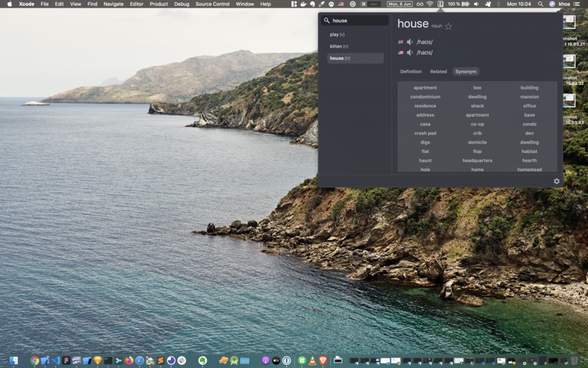Switch to the Definition tab
Screen dimensions: 588x368
pos(411,71)
